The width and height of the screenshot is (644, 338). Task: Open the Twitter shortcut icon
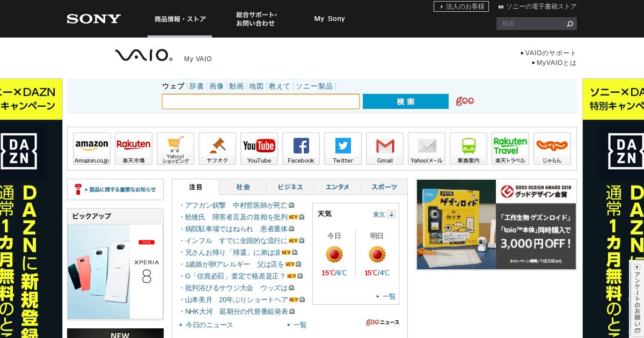click(x=343, y=149)
